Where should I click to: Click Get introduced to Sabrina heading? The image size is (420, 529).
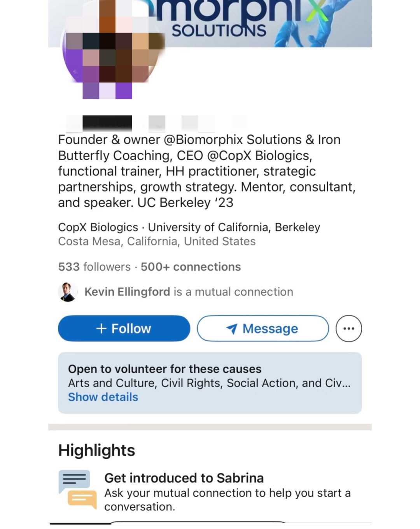coord(184,478)
